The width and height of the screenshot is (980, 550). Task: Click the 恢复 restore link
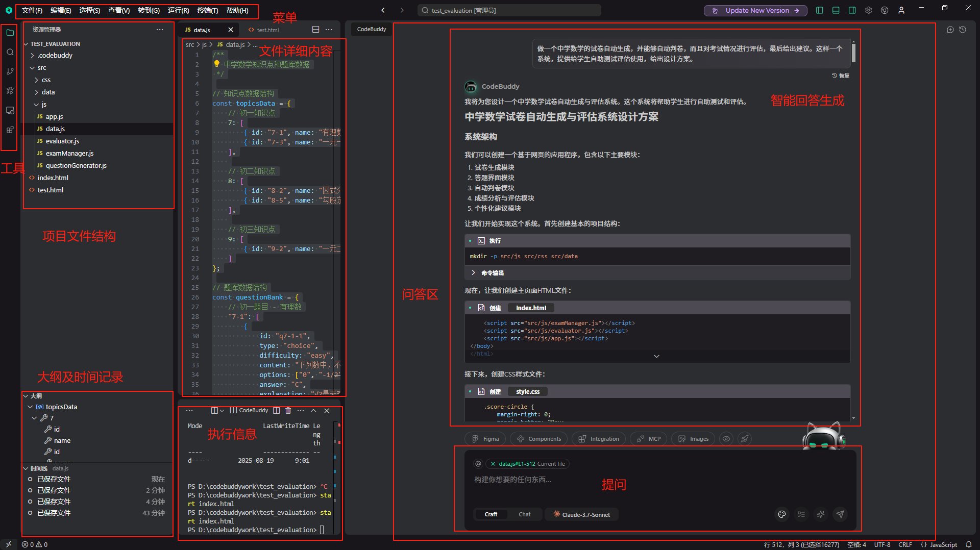point(841,76)
